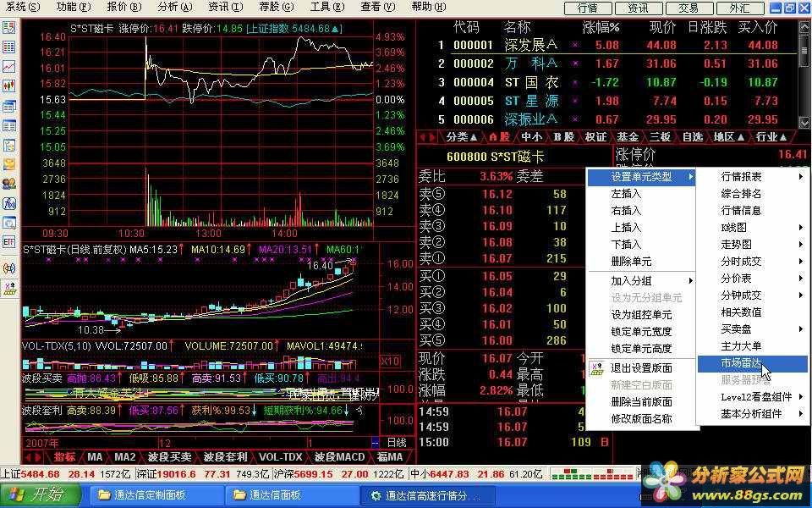812x508 pixels.
Task: Click the 资讯 button at top right
Action: click(638, 8)
